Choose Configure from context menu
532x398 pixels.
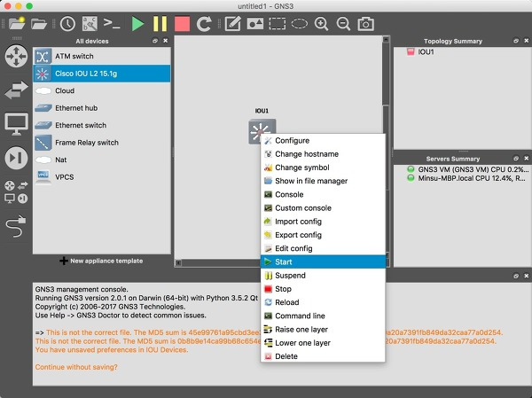point(323,140)
